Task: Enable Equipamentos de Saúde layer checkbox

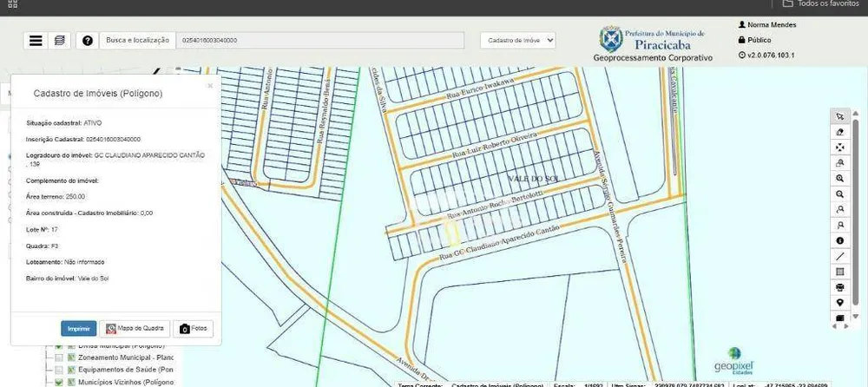Action: click(59, 370)
